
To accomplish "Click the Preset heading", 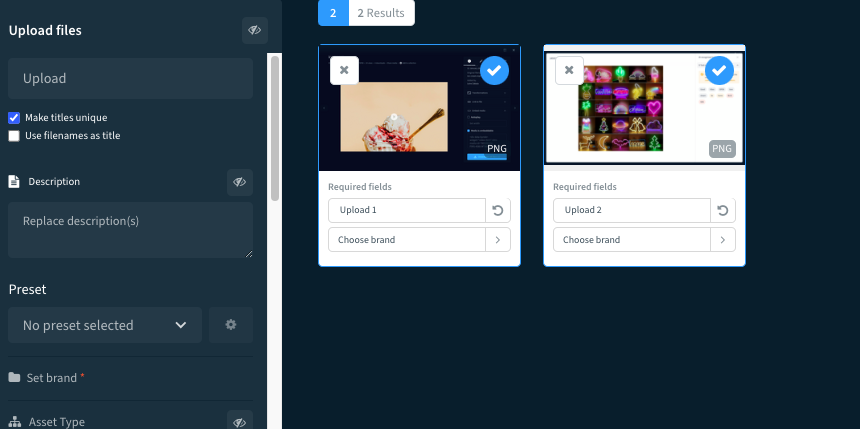I will click(27, 289).
